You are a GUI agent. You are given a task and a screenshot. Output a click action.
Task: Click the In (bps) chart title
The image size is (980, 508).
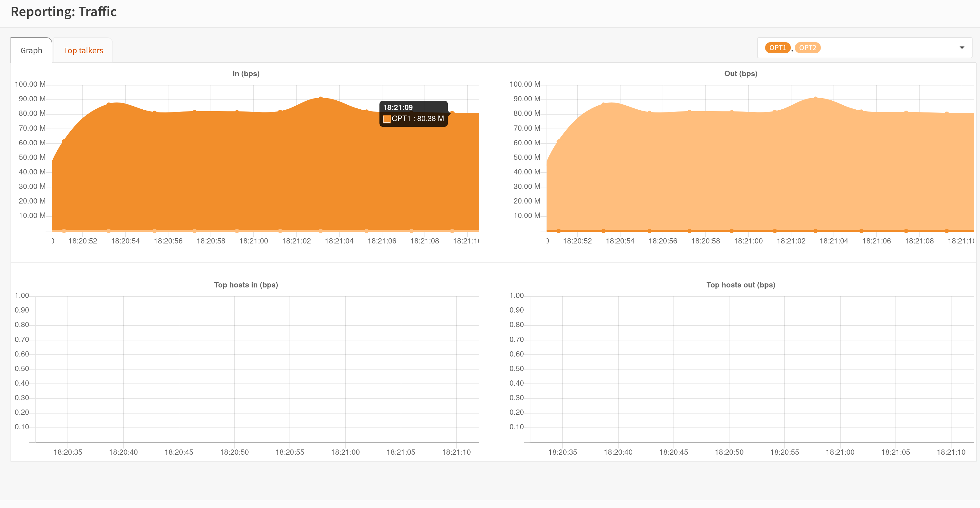click(x=246, y=73)
